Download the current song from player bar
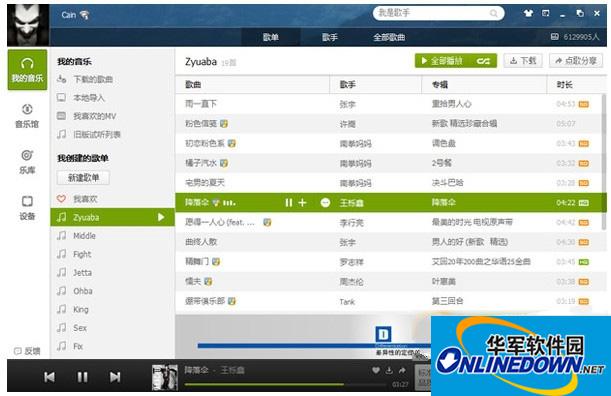The image size is (611, 396). click(389, 370)
